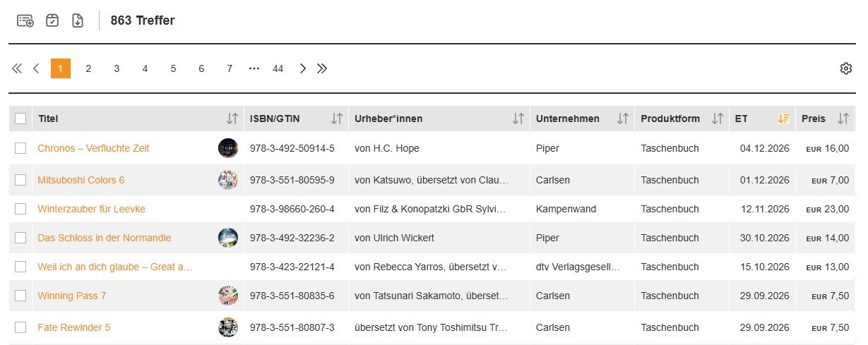Tick the checkbox for Fate Rewinder 5

coord(20,327)
